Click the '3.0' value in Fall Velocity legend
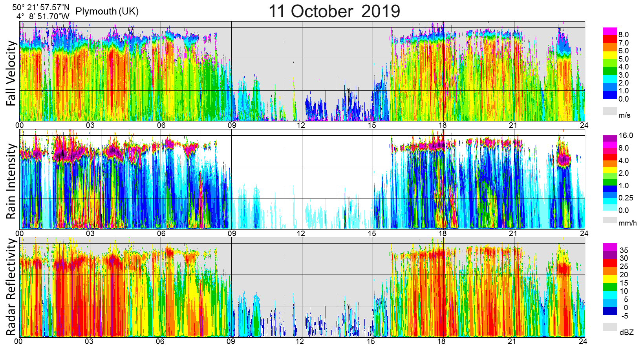The width and height of the screenshot is (644, 353). (x=624, y=75)
